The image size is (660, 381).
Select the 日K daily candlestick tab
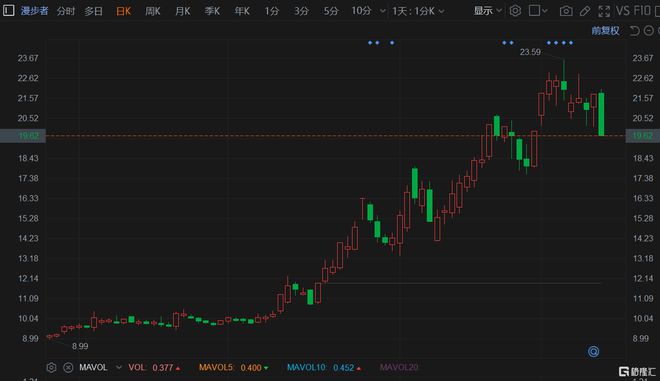123,11
